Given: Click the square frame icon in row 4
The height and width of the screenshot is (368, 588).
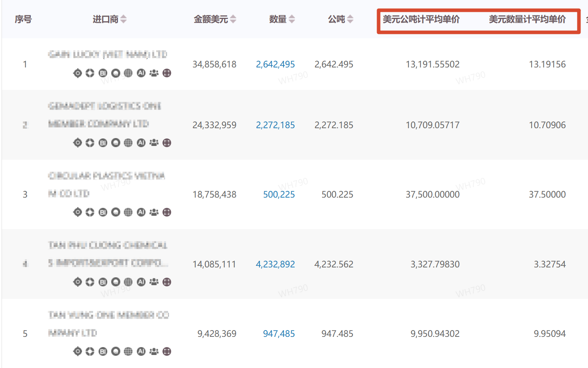Looking at the screenshot, I should coord(167,282).
